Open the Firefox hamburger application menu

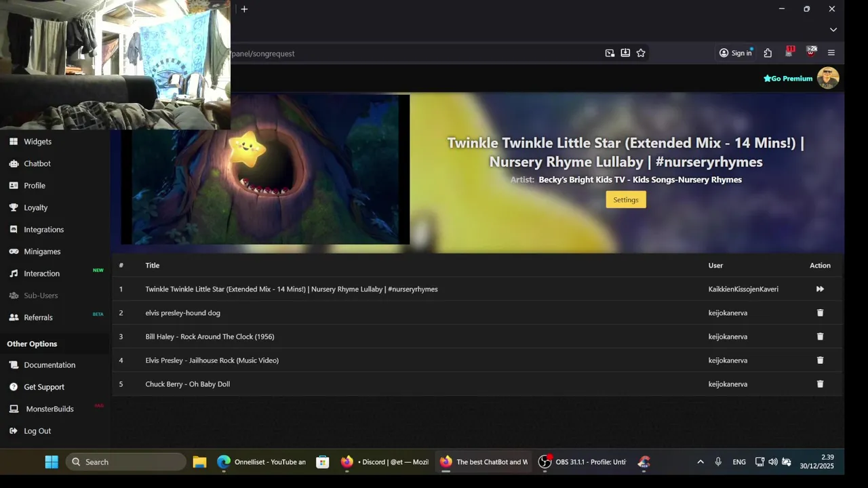831,53
